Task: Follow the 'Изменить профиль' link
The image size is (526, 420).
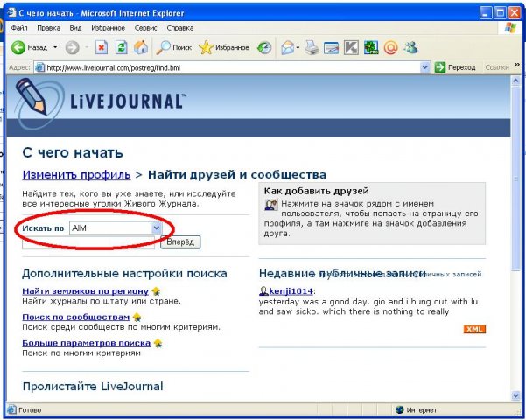Action: 76,174
